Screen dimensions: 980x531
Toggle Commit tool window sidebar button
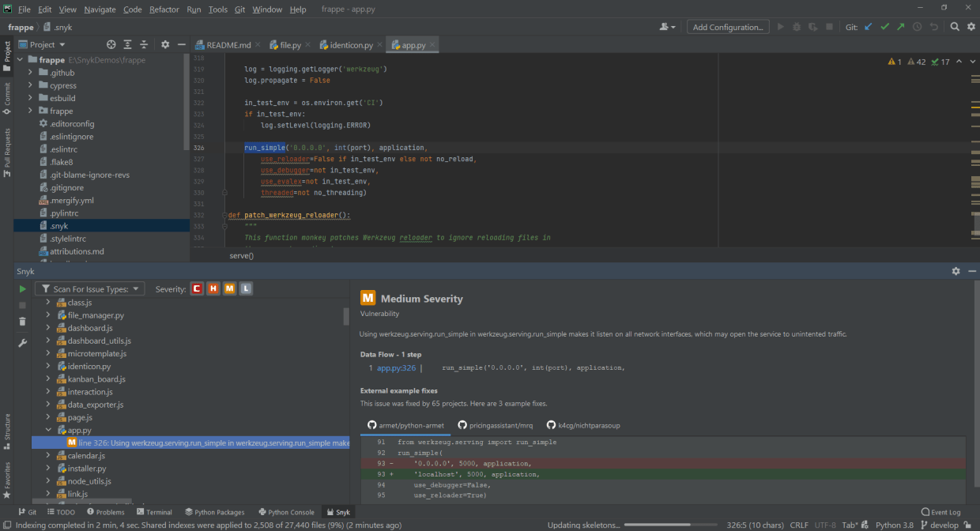tap(6, 100)
